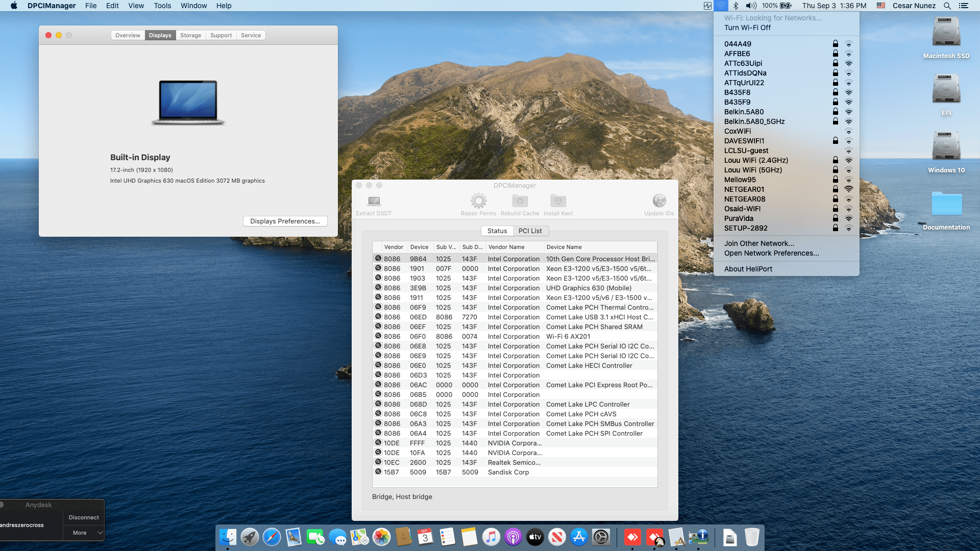Launch Safari from the dock
980x551 pixels.
click(272, 537)
